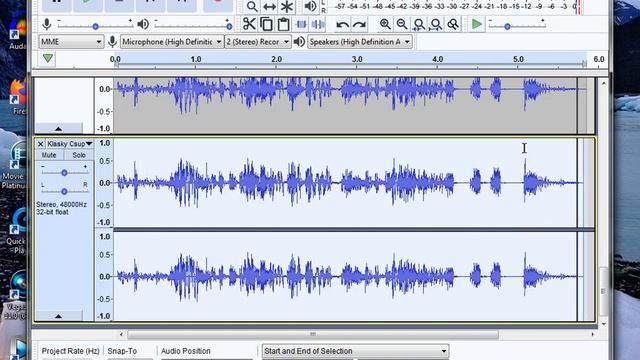The height and width of the screenshot is (360, 640).
Task: Click speaker icon beside playback device
Action: (x=299, y=42)
